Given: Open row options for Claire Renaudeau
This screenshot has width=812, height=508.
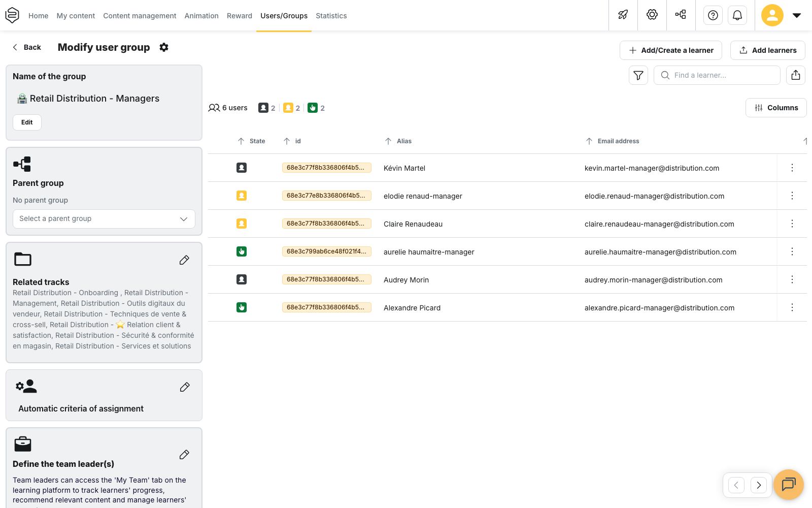Looking at the screenshot, I should point(792,224).
